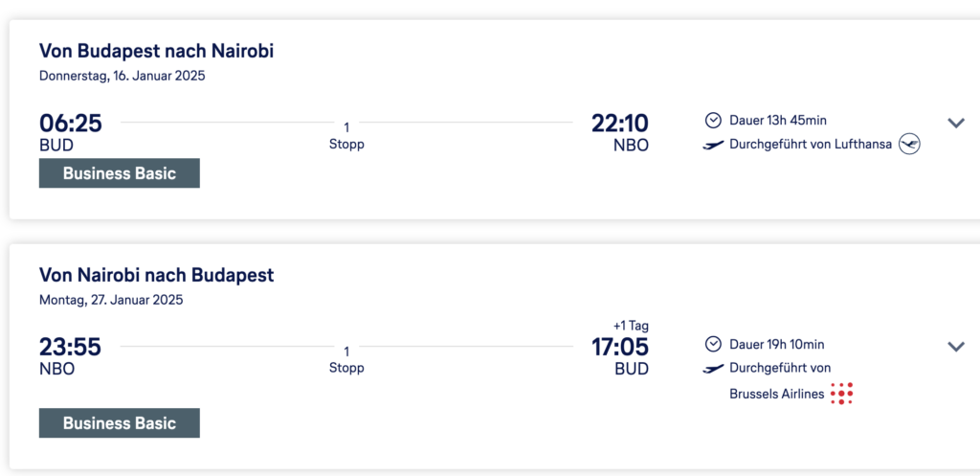Viewport: 980px width, 476px height.
Task: Click the 06:25 departure time from BUD
Action: pos(70,124)
